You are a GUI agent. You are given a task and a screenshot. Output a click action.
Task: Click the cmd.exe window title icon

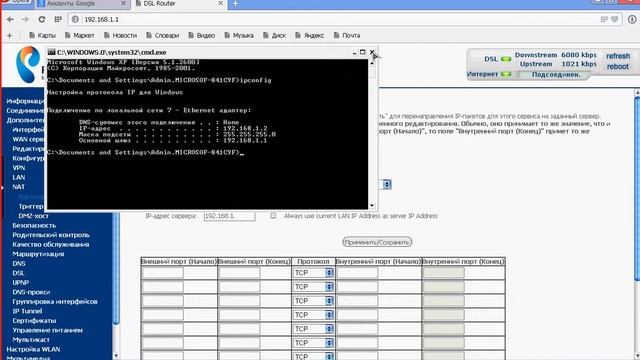coord(51,52)
